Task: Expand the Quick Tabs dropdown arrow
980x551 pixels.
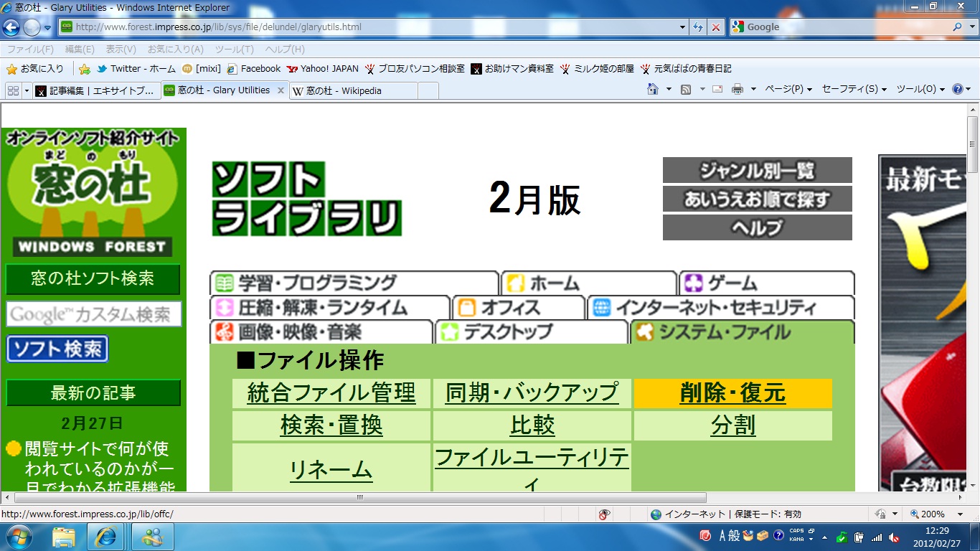Action: coord(27,90)
